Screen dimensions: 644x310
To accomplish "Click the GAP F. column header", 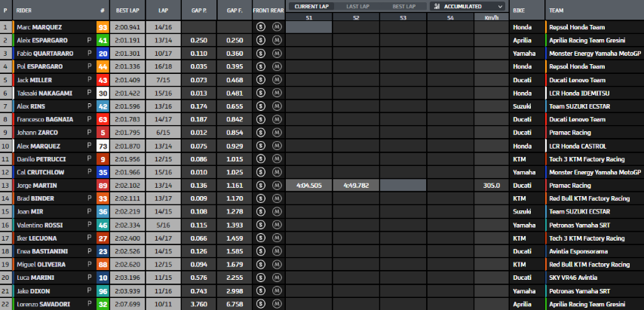I will coord(234,11).
